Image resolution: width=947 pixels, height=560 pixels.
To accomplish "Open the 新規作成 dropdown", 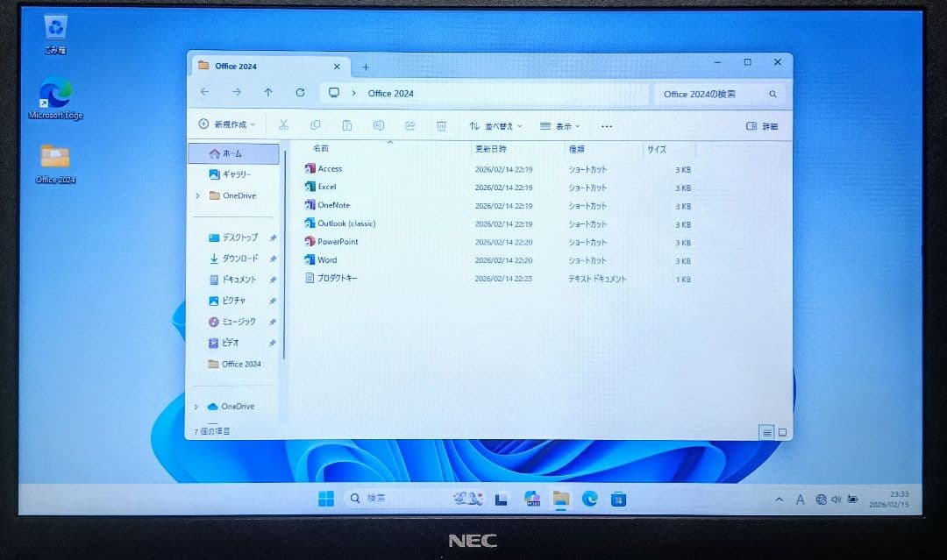I will 227,124.
